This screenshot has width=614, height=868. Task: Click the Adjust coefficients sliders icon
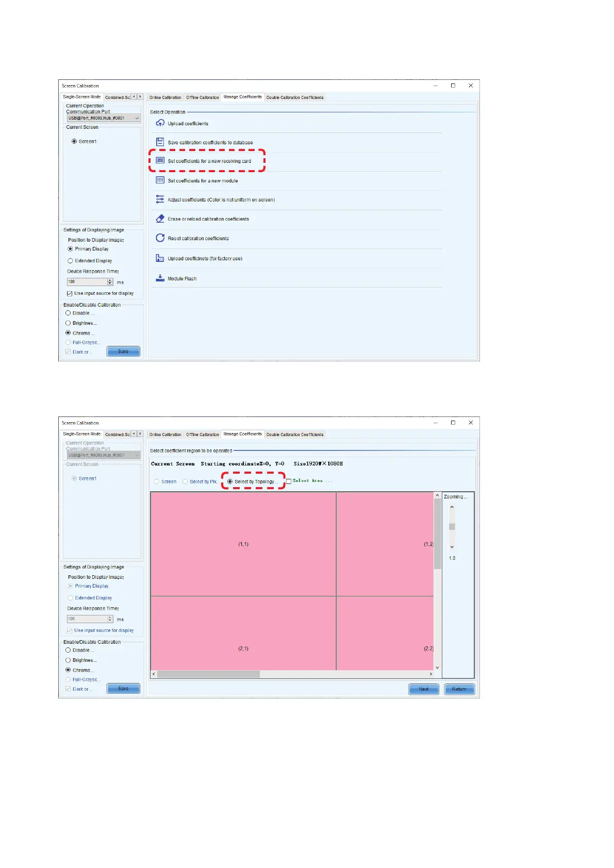(160, 199)
